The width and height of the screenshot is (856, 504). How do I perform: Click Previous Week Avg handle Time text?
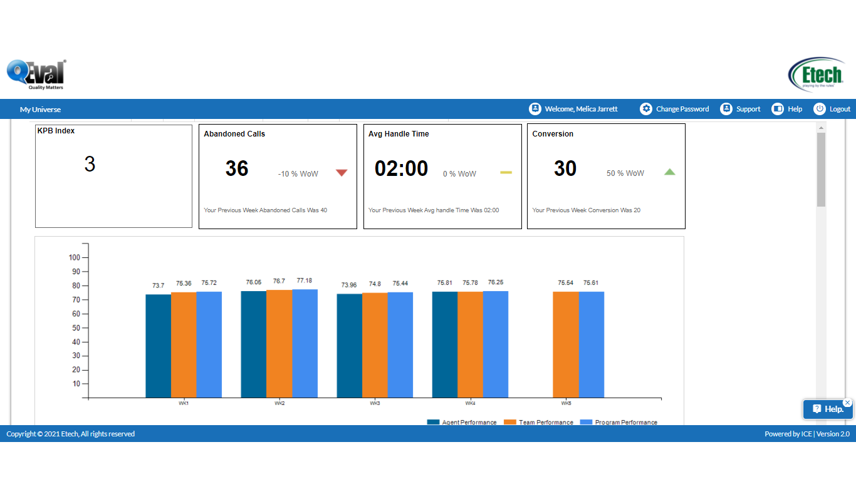[x=434, y=210]
